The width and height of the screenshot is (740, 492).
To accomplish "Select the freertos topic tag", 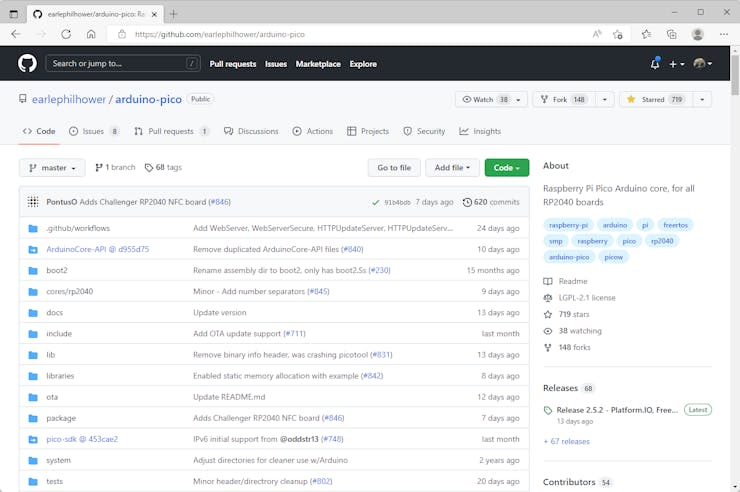I will click(x=676, y=225).
